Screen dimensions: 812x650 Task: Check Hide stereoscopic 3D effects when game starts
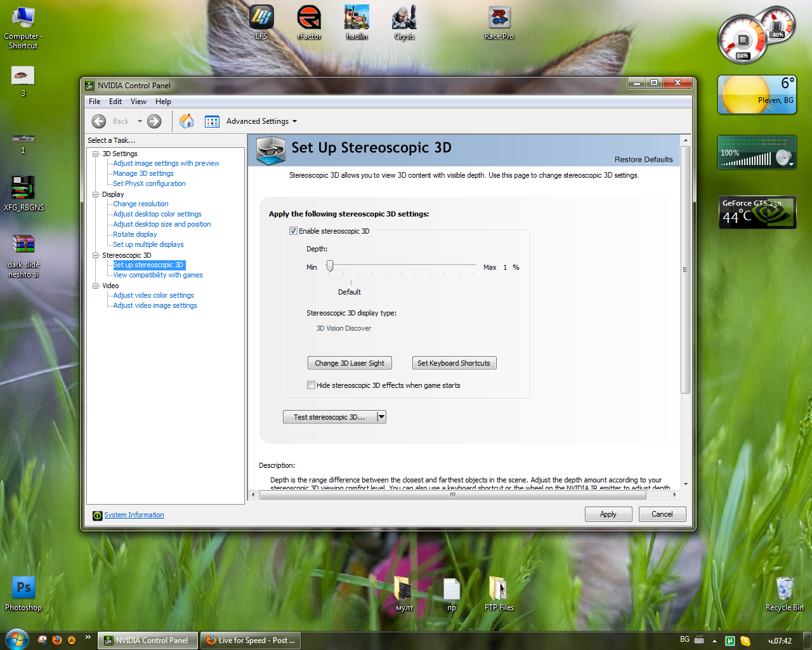tap(311, 385)
